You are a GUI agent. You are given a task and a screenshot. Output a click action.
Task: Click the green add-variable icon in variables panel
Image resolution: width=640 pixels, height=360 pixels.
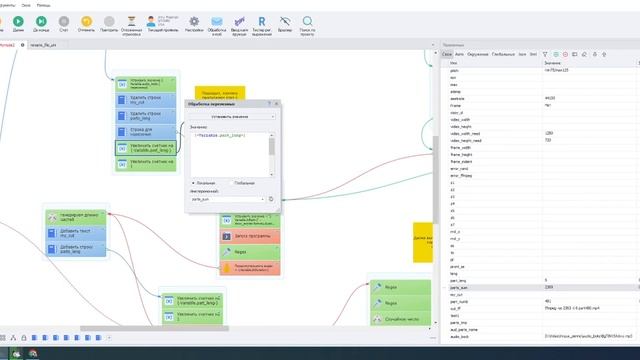point(556,54)
